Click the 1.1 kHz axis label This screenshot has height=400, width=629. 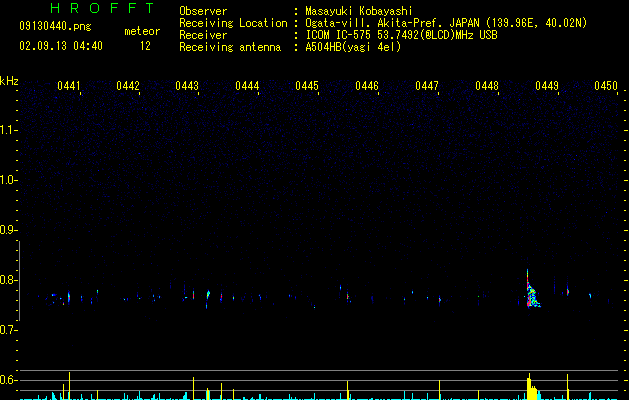(9, 130)
